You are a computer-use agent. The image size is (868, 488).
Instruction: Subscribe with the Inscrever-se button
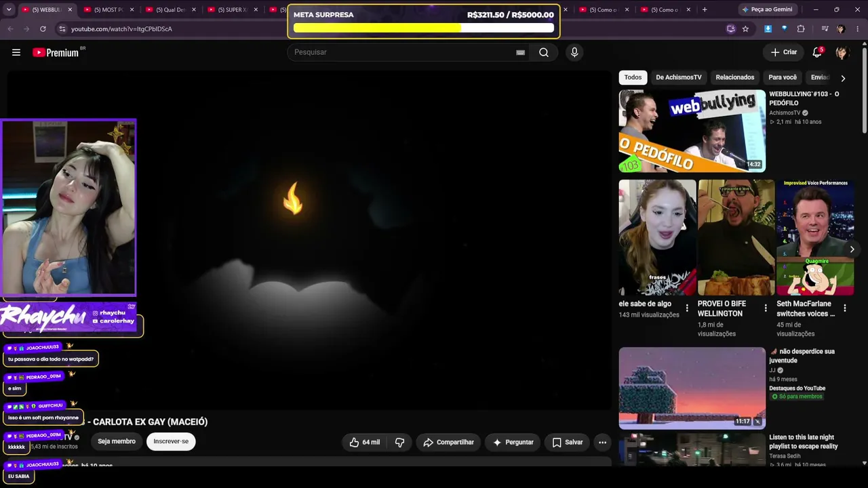click(x=171, y=442)
